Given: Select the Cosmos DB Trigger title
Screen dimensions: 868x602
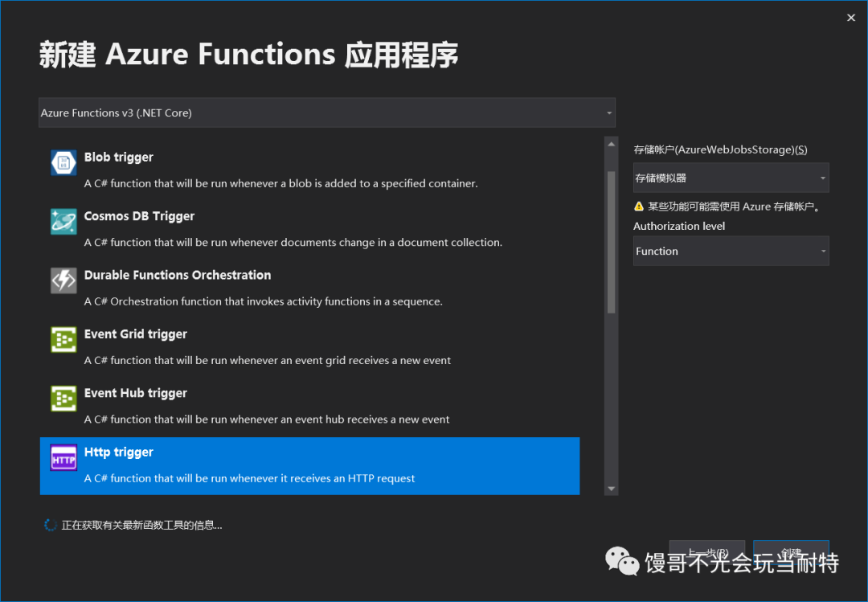Looking at the screenshot, I should pyautogui.click(x=139, y=216).
